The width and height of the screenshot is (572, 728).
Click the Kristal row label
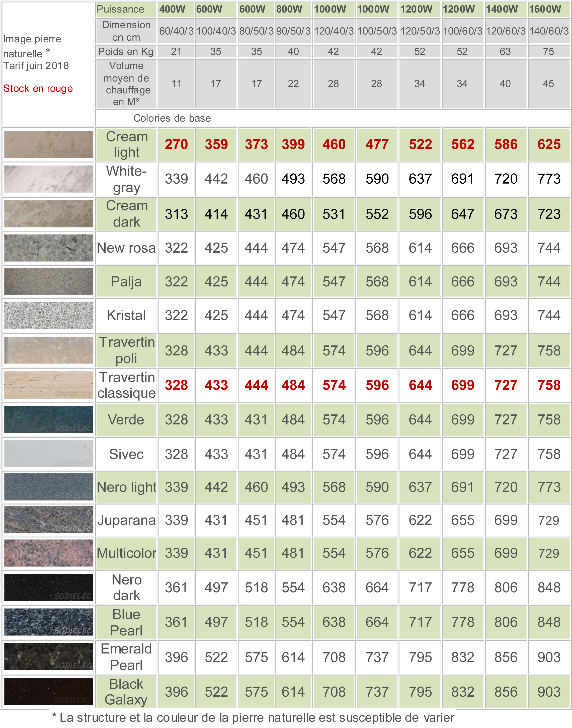pyautogui.click(x=126, y=315)
